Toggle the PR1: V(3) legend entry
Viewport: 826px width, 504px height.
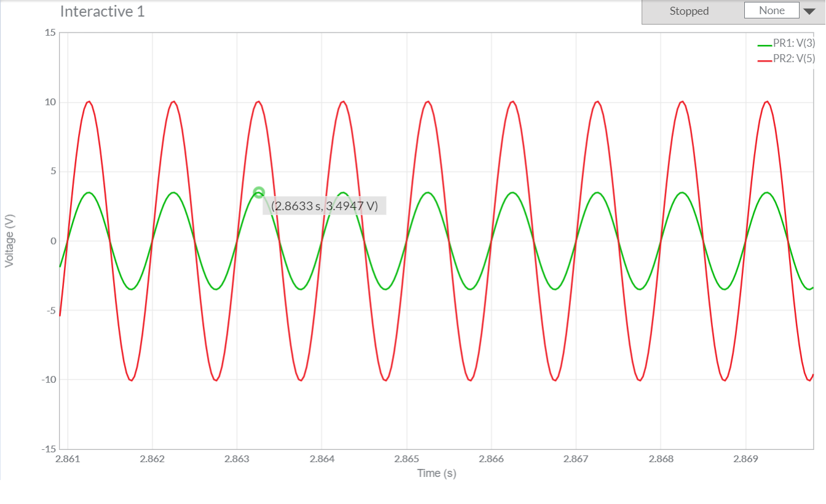click(x=786, y=43)
